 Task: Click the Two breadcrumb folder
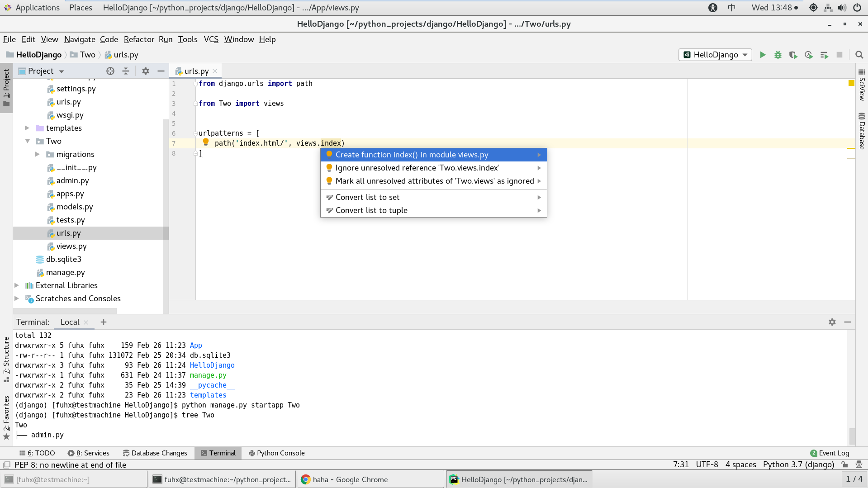[83, 55]
